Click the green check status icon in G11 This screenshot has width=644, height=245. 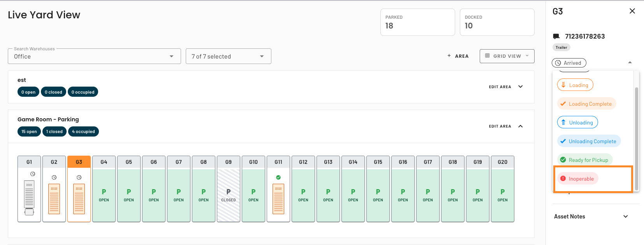(x=278, y=178)
